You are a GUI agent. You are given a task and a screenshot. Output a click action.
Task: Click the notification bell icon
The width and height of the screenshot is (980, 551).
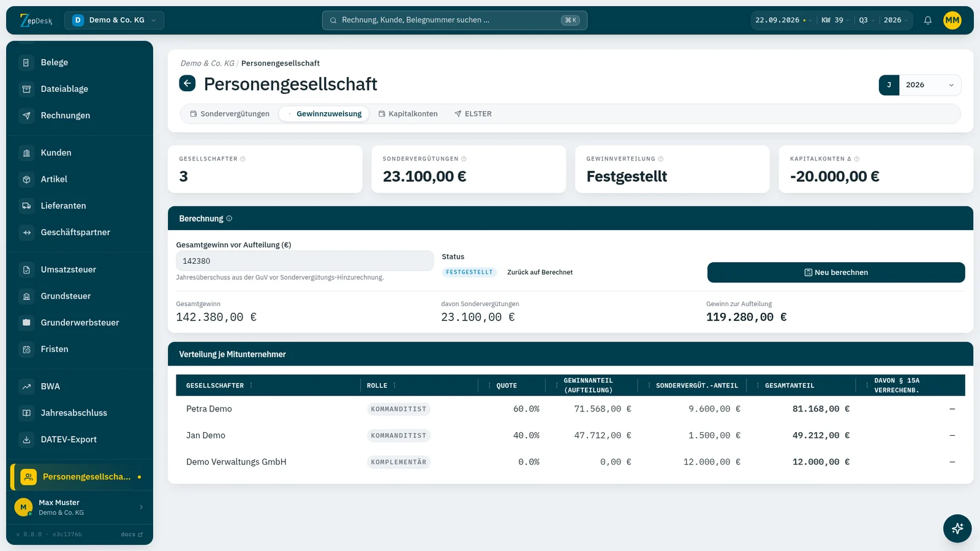[928, 20]
